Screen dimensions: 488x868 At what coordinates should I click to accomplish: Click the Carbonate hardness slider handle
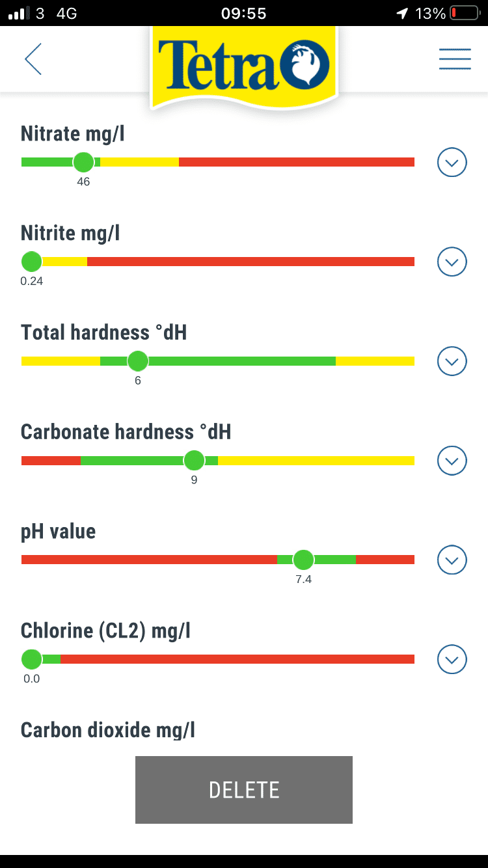[194, 461]
